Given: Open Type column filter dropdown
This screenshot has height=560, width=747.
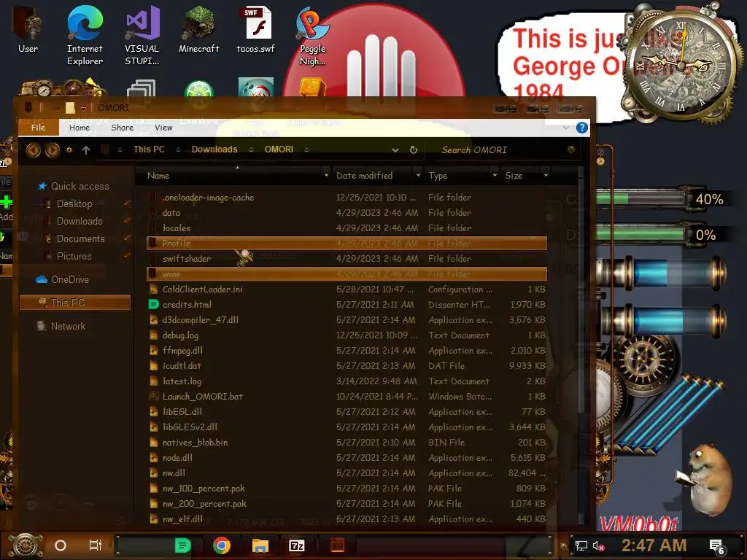Looking at the screenshot, I should [495, 176].
